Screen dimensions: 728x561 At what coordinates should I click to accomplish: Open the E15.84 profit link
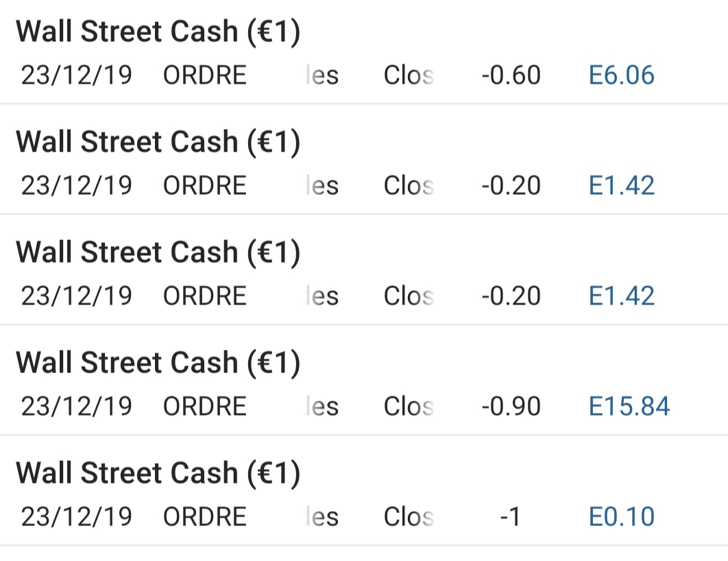click(x=629, y=406)
